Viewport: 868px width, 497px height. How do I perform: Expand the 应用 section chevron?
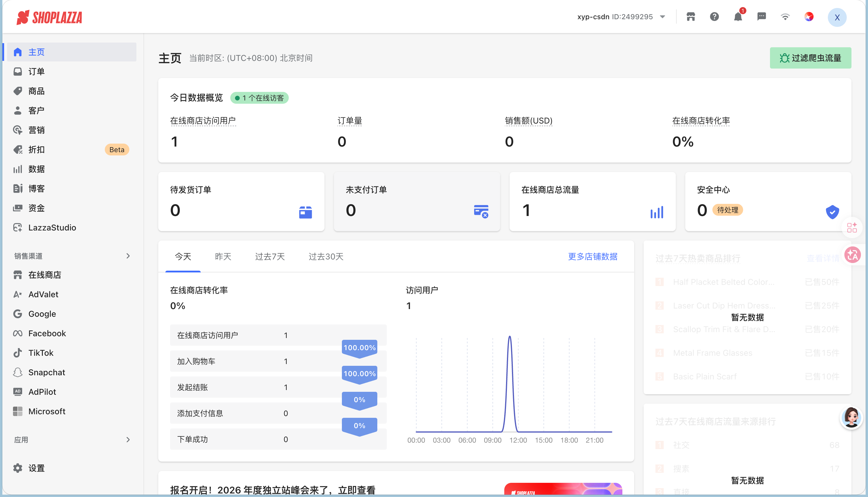click(128, 440)
